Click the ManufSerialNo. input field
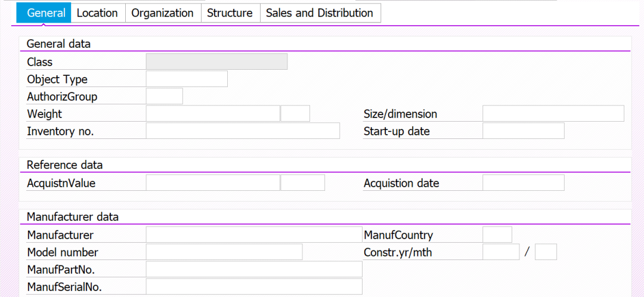Screen dimensions: 644x297 click(254, 287)
